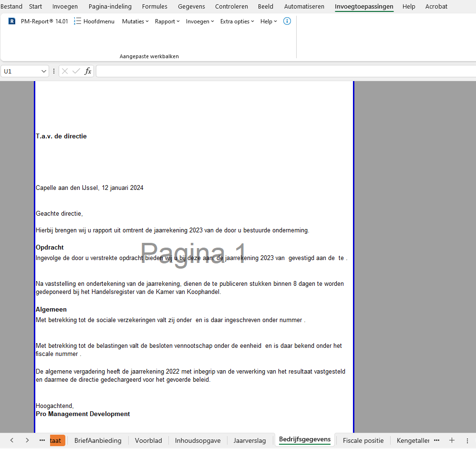Screen dimensions: 476x449
Task: Add a new sheet with plus icon
Action: pos(452,440)
